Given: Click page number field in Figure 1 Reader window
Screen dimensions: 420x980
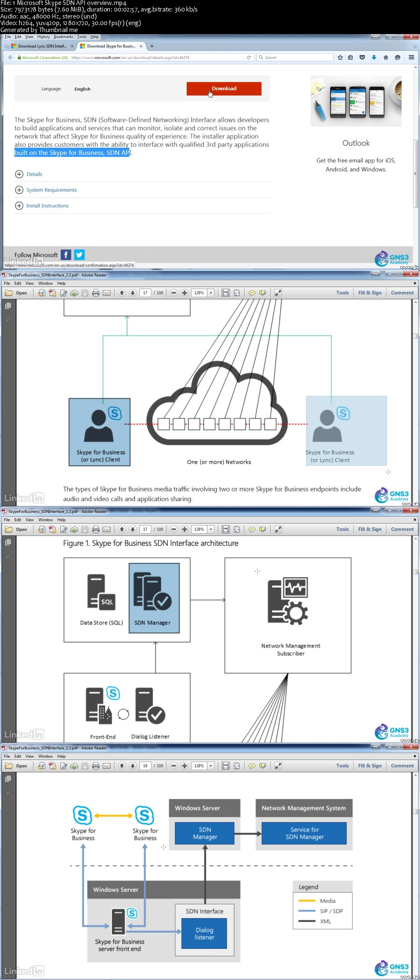Looking at the screenshot, I should (x=145, y=530).
